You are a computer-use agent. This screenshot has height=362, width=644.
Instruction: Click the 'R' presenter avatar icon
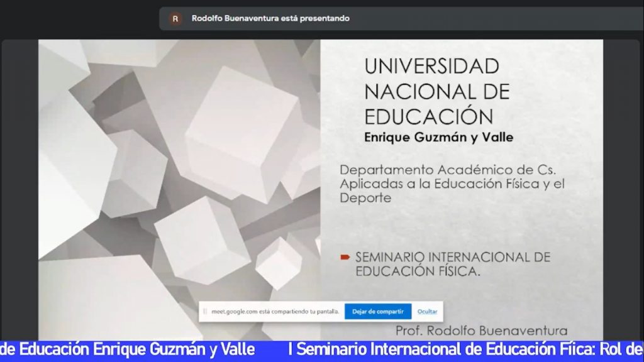pyautogui.click(x=175, y=18)
